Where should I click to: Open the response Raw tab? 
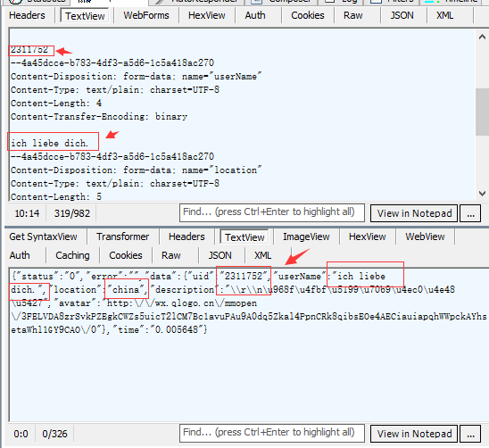[171, 255]
